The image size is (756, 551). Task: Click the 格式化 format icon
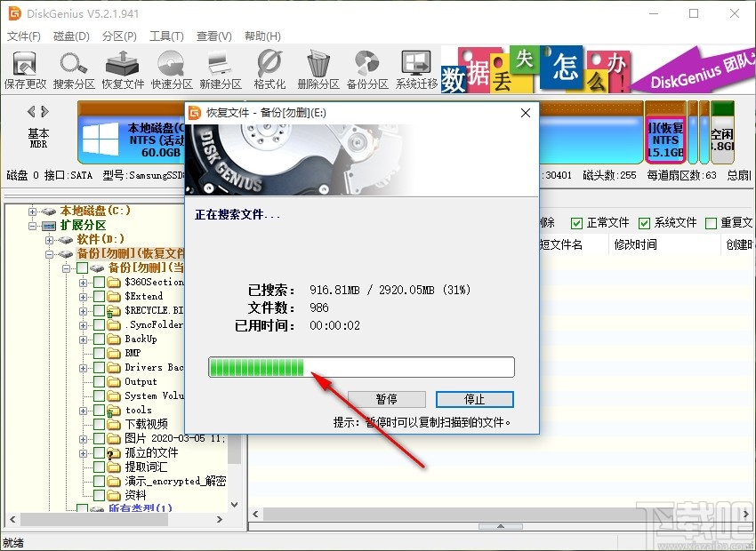tap(269, 70)
